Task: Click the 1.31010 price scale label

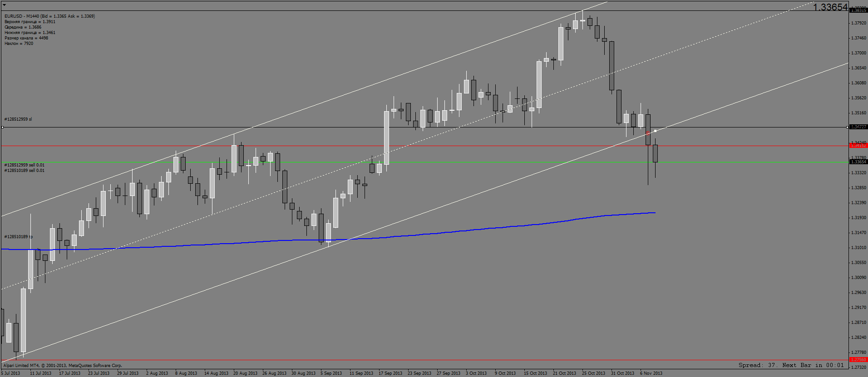Action: tap(858, 248)
